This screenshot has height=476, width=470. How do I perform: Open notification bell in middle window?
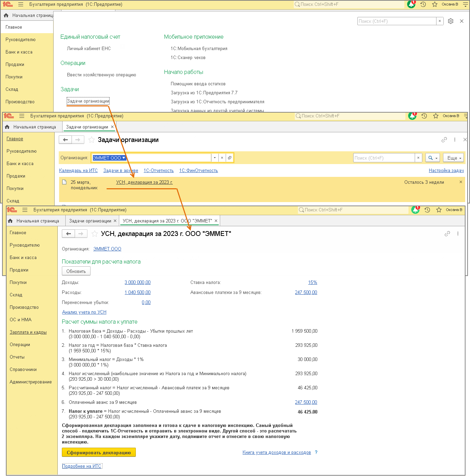pyautogui.click(x=412, y=116)
